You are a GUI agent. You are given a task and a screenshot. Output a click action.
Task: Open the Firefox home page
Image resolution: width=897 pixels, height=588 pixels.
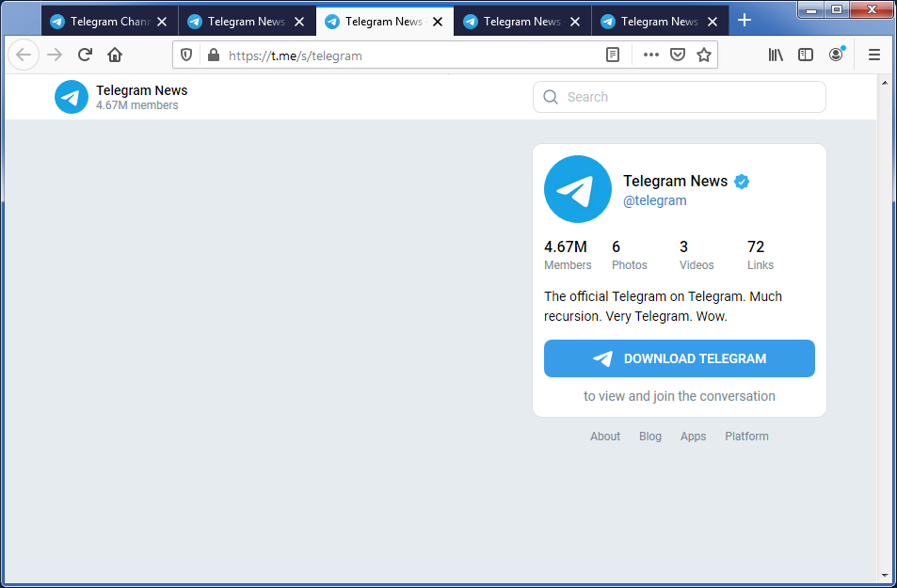115,55
